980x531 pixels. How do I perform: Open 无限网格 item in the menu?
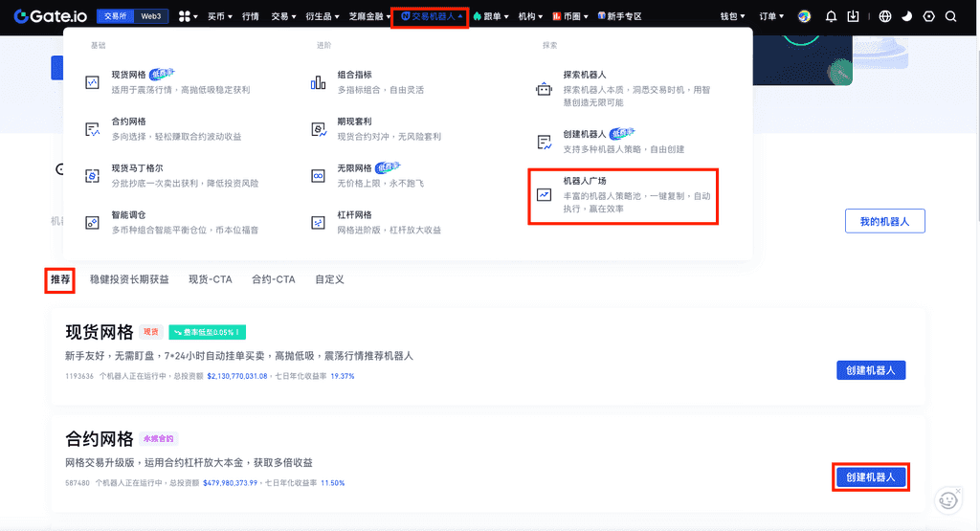[367, 175]
